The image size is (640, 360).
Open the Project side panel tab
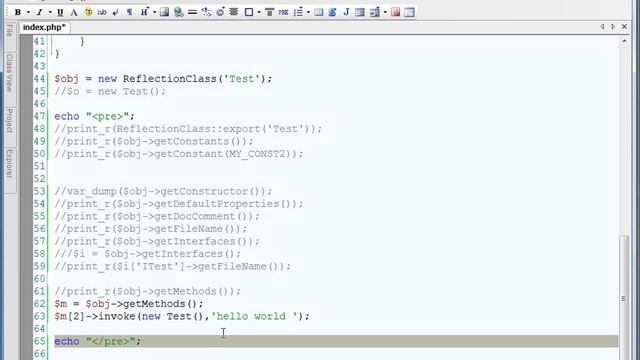9,120
